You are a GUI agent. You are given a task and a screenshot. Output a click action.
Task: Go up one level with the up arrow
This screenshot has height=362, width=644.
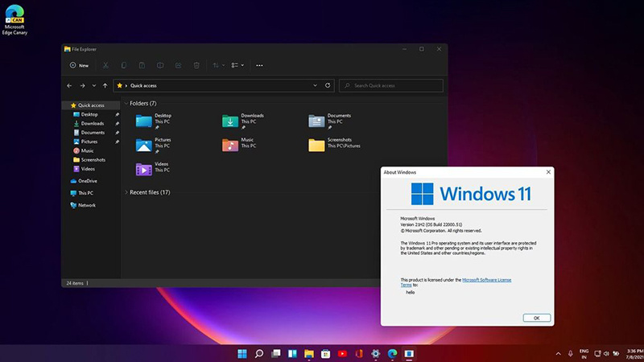[106, 85]
